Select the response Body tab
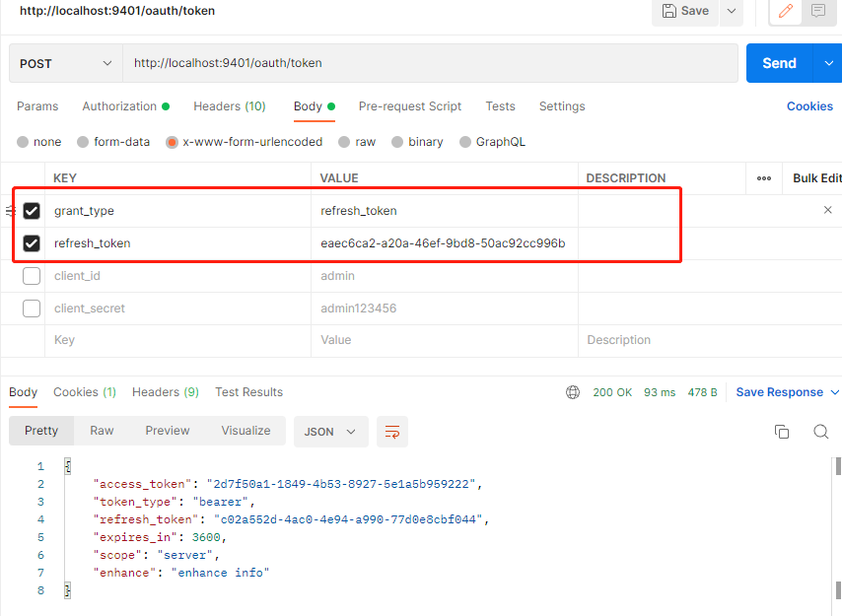This screenshot has height=616, width=842. tap(23, 392)
